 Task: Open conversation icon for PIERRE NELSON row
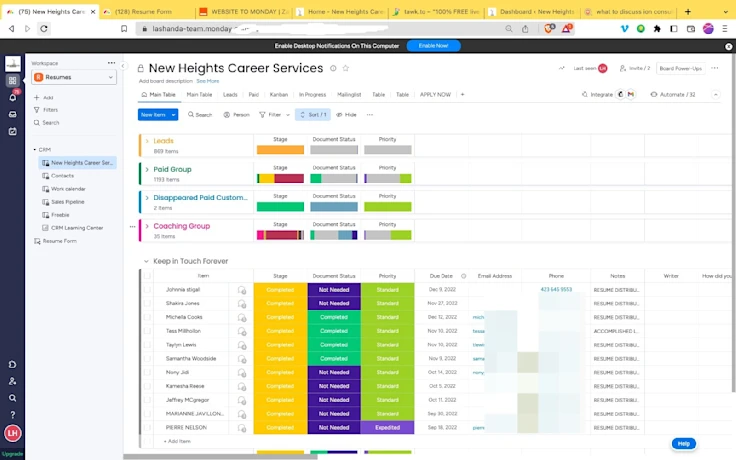click(242, 428)
